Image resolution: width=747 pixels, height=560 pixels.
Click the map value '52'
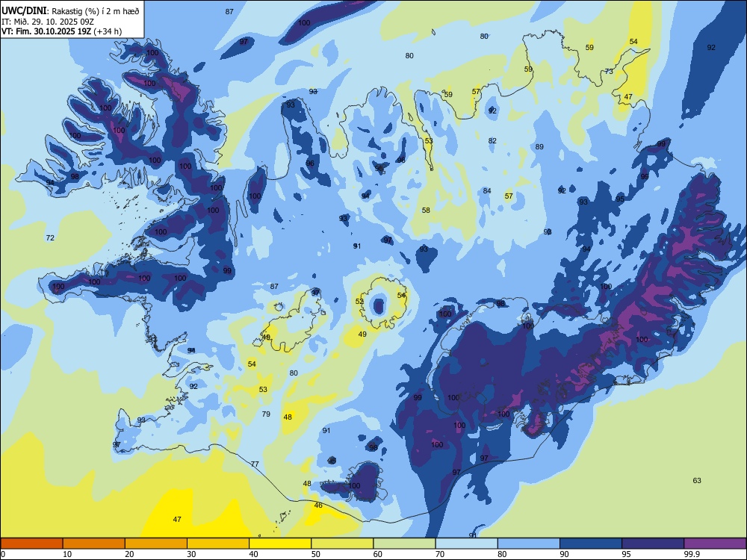pyautogui.click(x=359, y=302)
